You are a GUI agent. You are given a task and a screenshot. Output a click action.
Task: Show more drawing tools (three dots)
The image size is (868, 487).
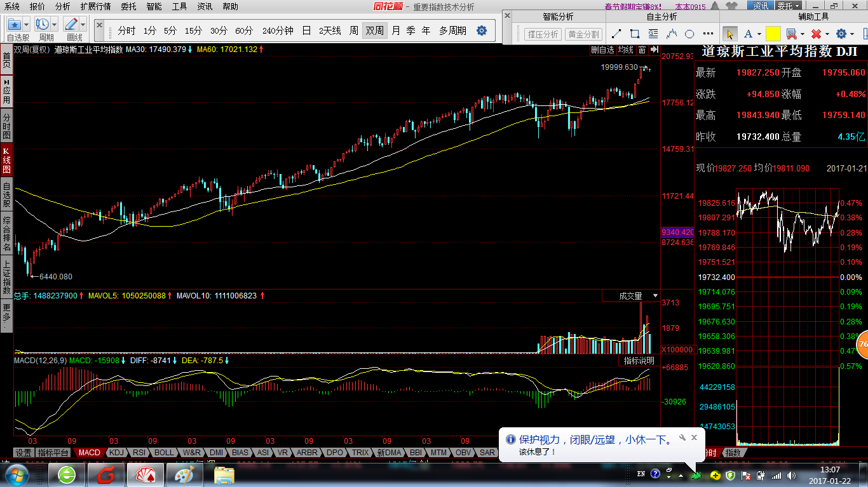pyautogui.click(x=707, y=34)
